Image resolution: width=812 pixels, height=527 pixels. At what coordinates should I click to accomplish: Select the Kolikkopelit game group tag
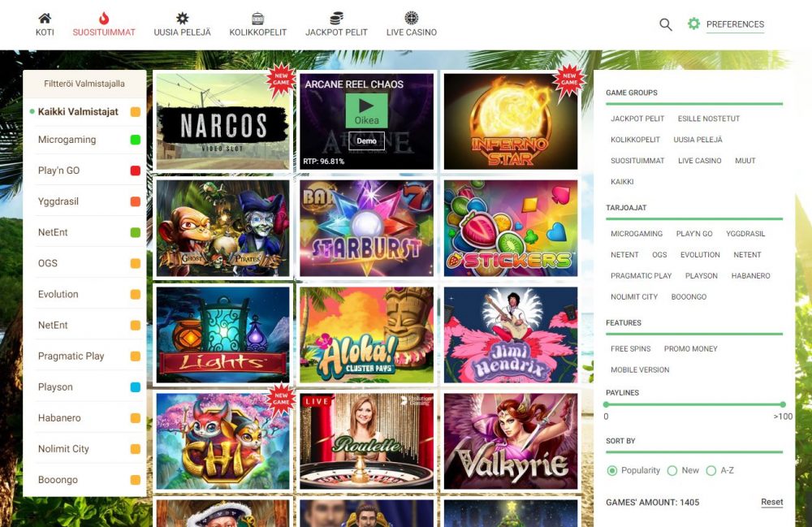point(635,140)
